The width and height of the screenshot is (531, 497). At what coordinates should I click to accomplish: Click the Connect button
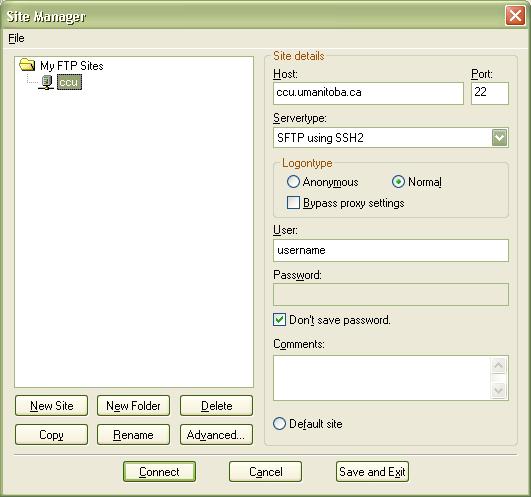click(159, 471)
